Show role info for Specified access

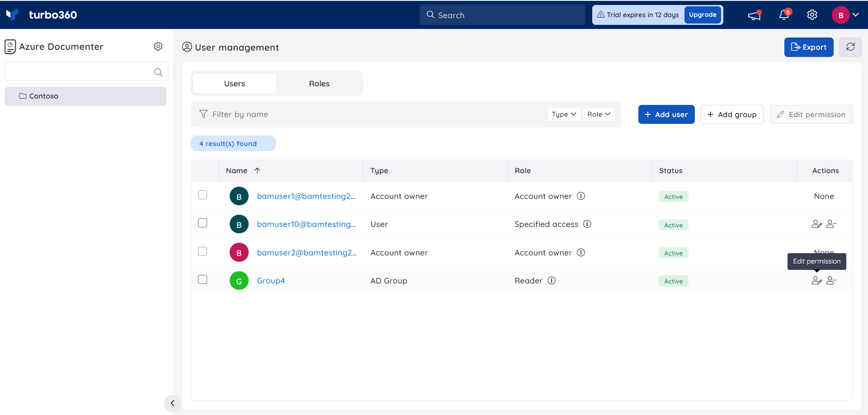(x=587, y=224)
